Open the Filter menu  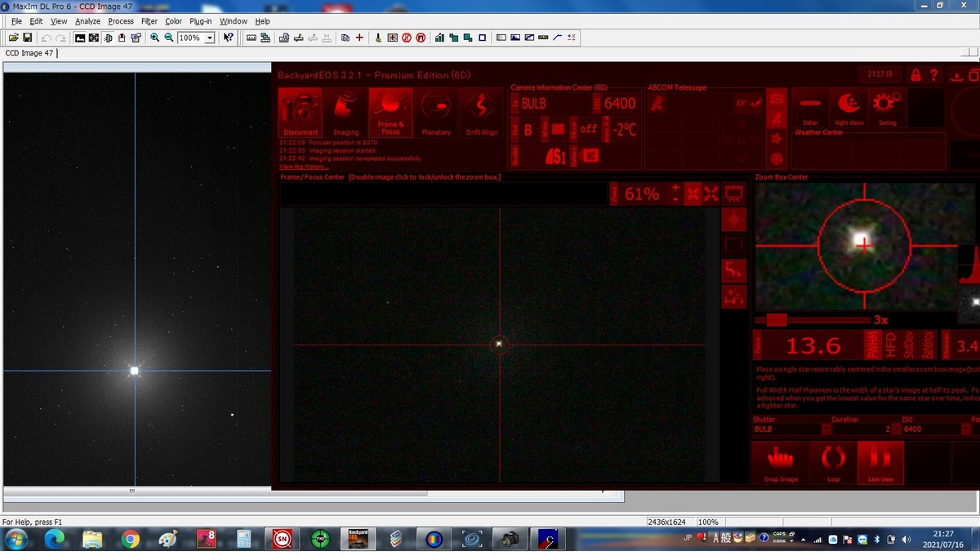pos(149,21)
